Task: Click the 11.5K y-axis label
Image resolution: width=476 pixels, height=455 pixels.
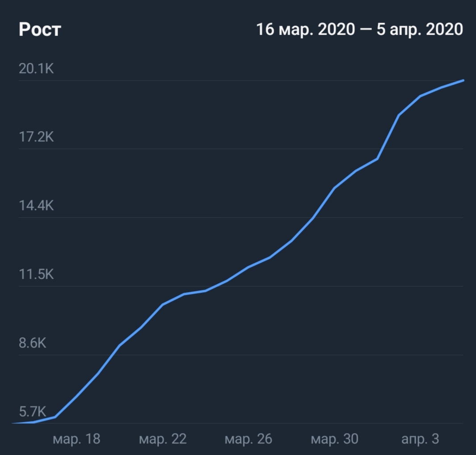Action: [36, 274]
